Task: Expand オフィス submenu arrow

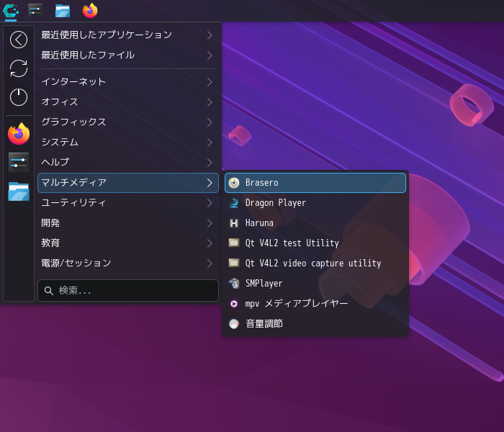Action: (210, 102)
